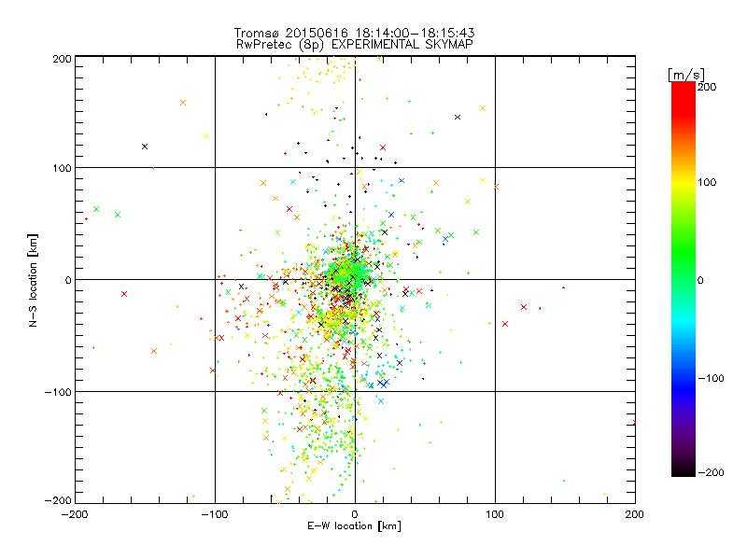The height and width of the screenshot is (560, 747).
Task: Click the subtitle 'RwPretec (8p) EXPERIMENTAL SKYMAP'
Action: click(x=355, y=45)
